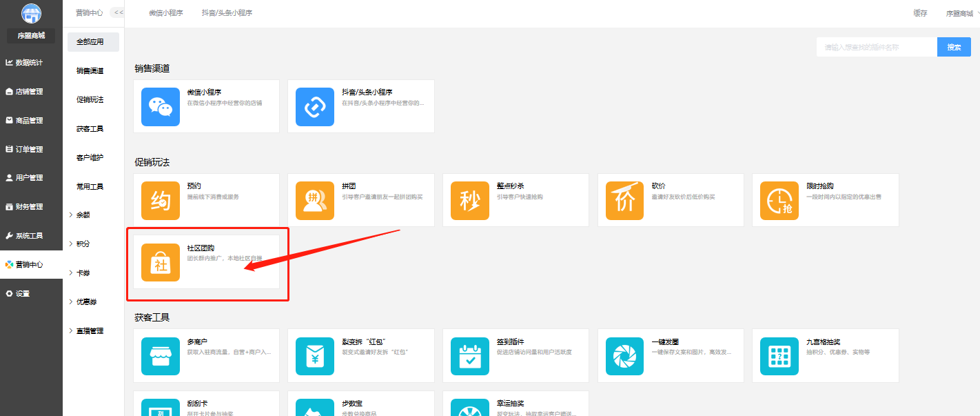Click the blue 搜索 button
This screenshot has height=416, width=980.
click(x=954, y=47)
